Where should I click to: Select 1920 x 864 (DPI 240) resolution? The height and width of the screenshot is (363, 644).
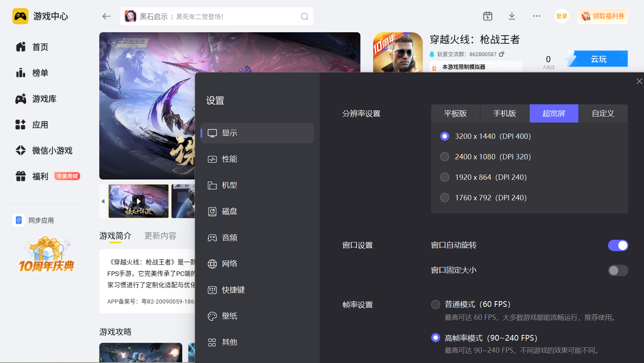445,177
